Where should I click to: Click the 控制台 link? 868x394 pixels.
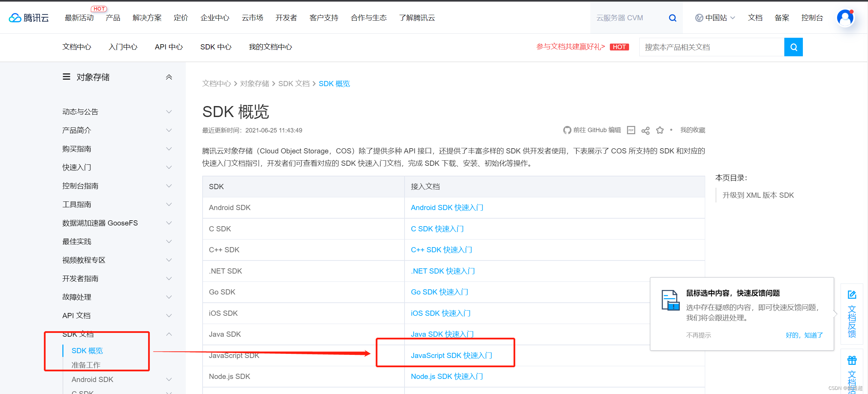pos(812,18)
